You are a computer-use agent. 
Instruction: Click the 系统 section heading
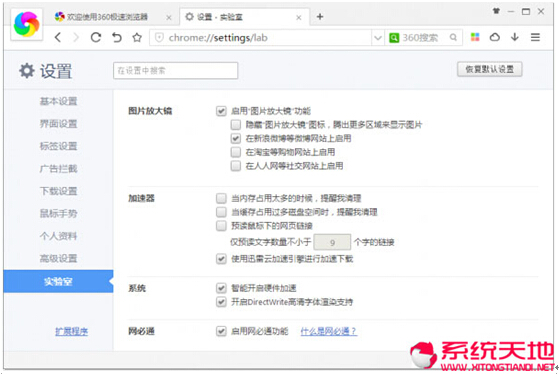[x=137, y=288]
